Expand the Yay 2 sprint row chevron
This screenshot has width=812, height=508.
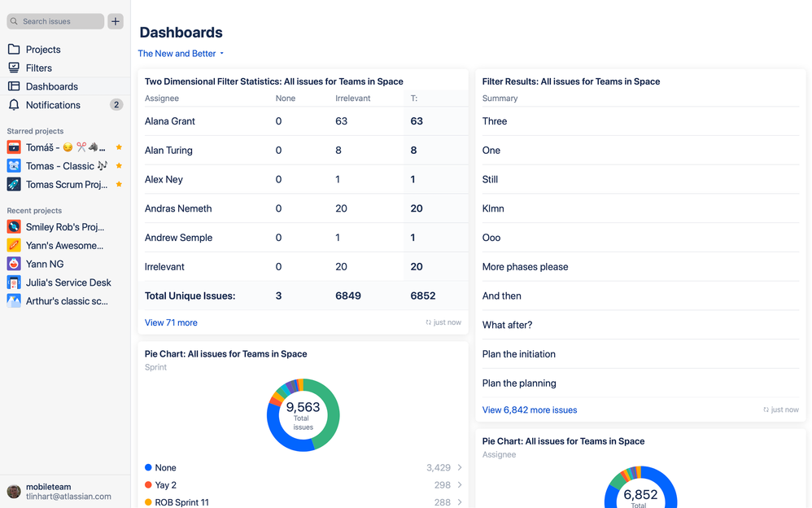point(460,485)
